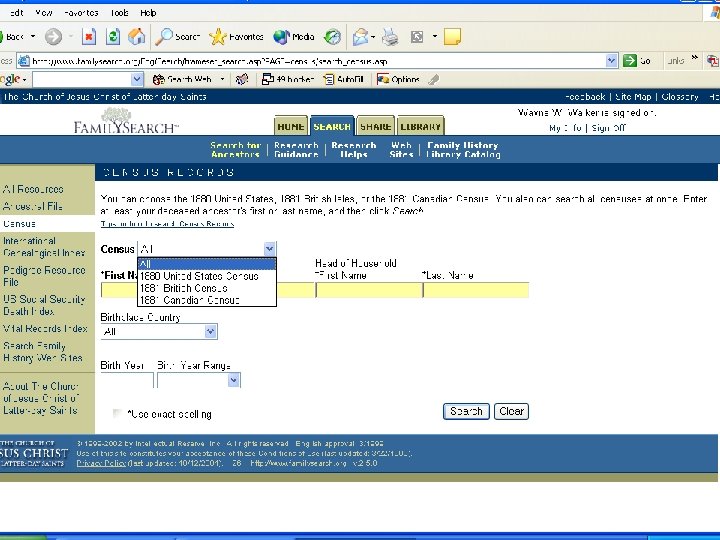Open Favorites star in toolbar
Screen dimensions: 720x540
pyautogui.click(x=236, y=37)
